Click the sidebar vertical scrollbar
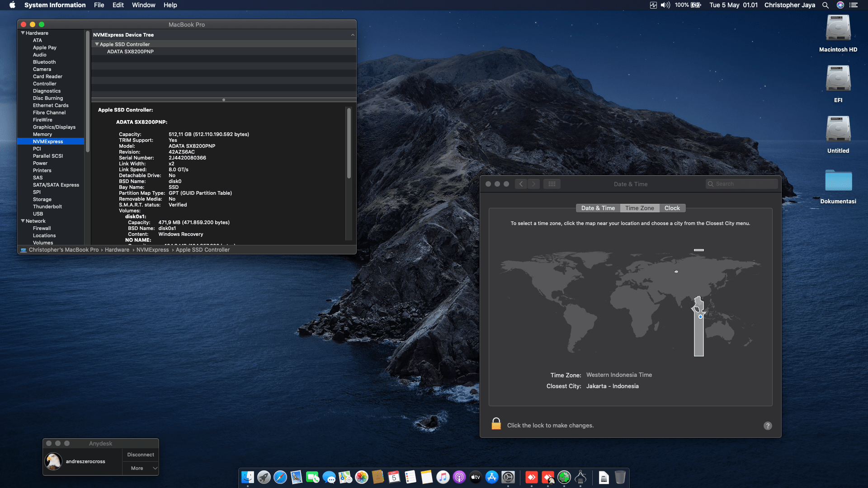This screenshot has width=868, height=488. (x=87, y=90)
